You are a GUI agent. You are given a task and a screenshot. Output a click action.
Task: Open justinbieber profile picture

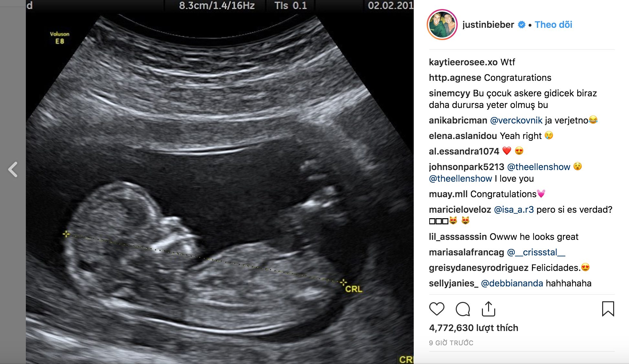click(442, 25)
